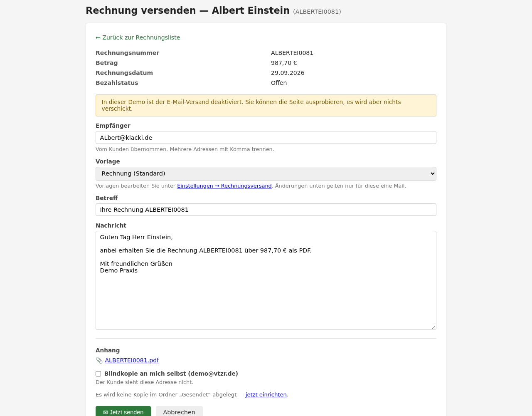The image size is (532, 416).
Task: Click the Bezahlstatus value Offen
Action: click(279, 83)
